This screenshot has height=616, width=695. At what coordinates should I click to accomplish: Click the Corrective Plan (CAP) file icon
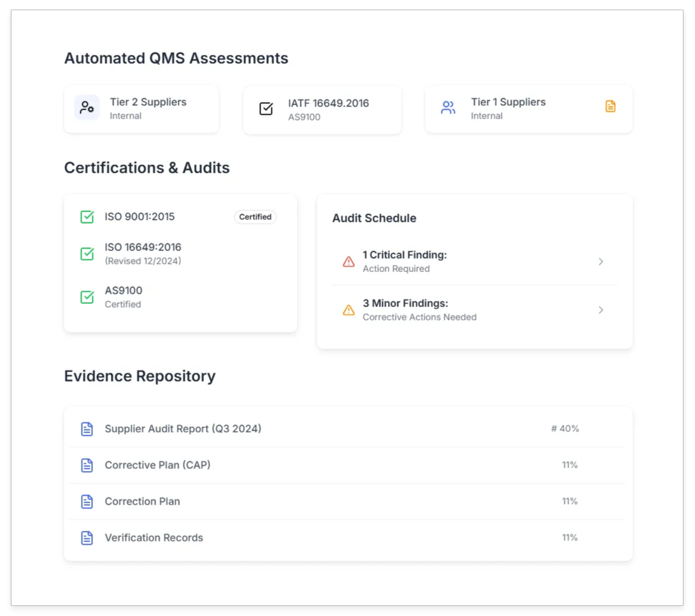click(x=87, y=466)
